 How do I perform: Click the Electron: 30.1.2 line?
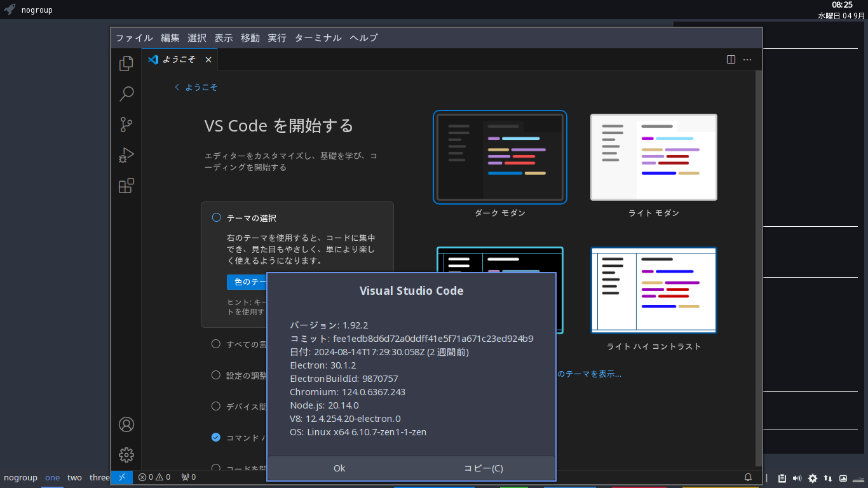click(323, 365)
